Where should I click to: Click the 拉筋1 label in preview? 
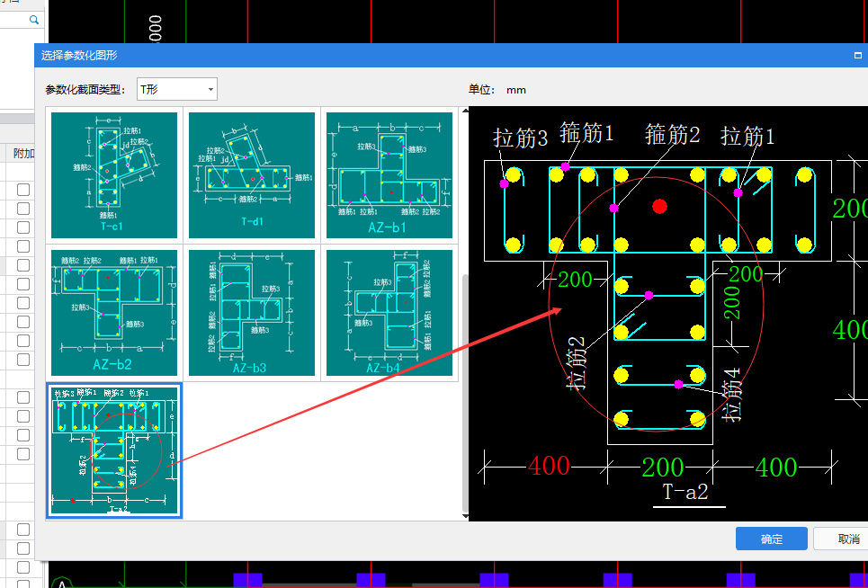(x=747, y=136)
